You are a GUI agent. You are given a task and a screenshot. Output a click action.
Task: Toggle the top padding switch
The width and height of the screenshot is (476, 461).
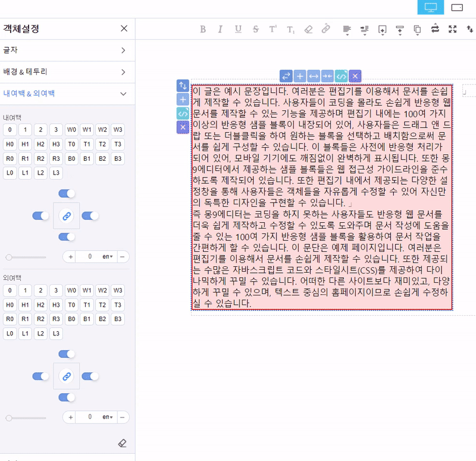[67, 194]
